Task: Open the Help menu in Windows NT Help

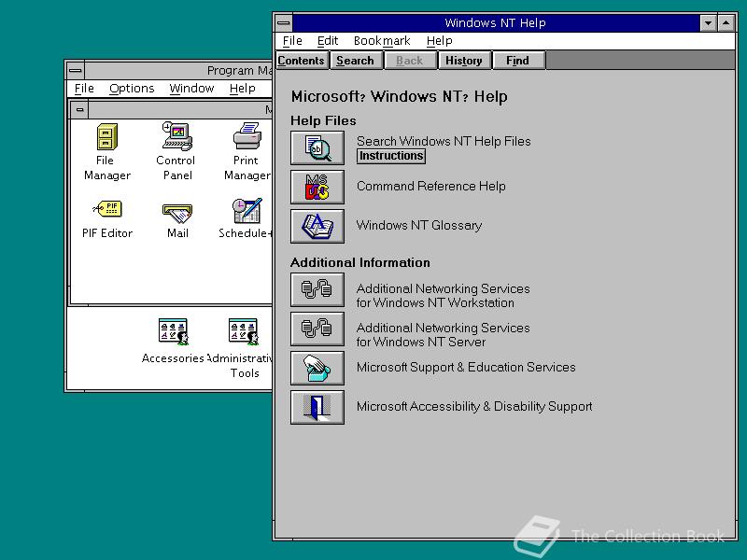Action: coord(439,41)
